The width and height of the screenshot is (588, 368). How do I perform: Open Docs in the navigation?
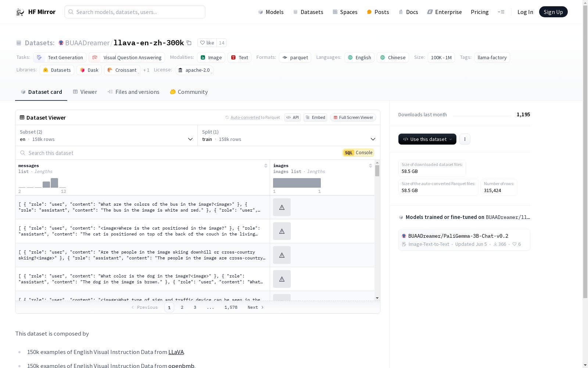(x=408, y=12)
